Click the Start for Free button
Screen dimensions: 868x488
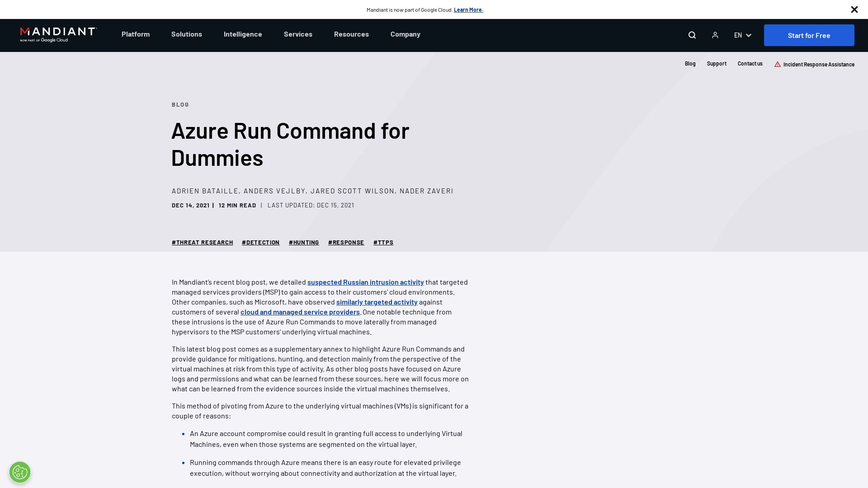point(809,35)
